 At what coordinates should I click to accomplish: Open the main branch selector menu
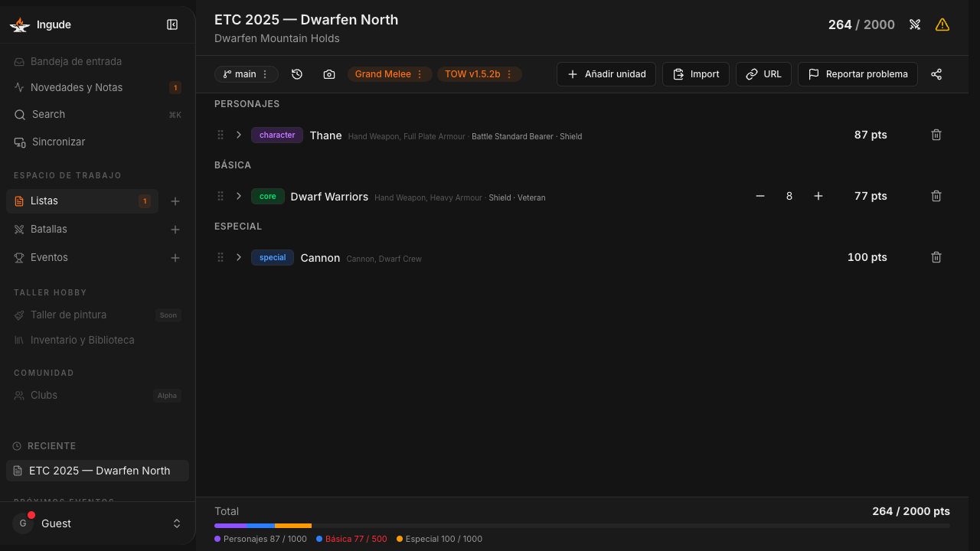click(x=247, y=74)
